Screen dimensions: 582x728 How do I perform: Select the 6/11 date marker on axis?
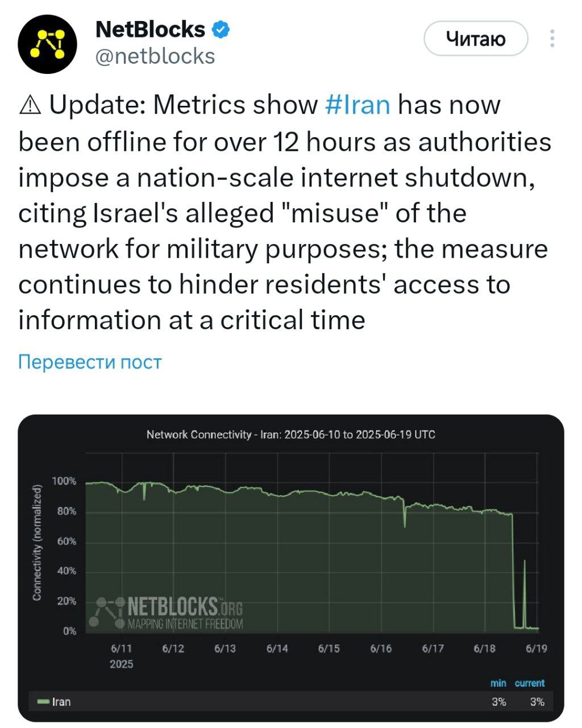pos(121,648)
